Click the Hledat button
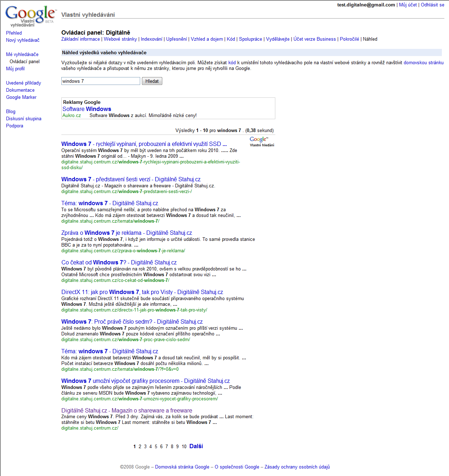 [152, 81]
